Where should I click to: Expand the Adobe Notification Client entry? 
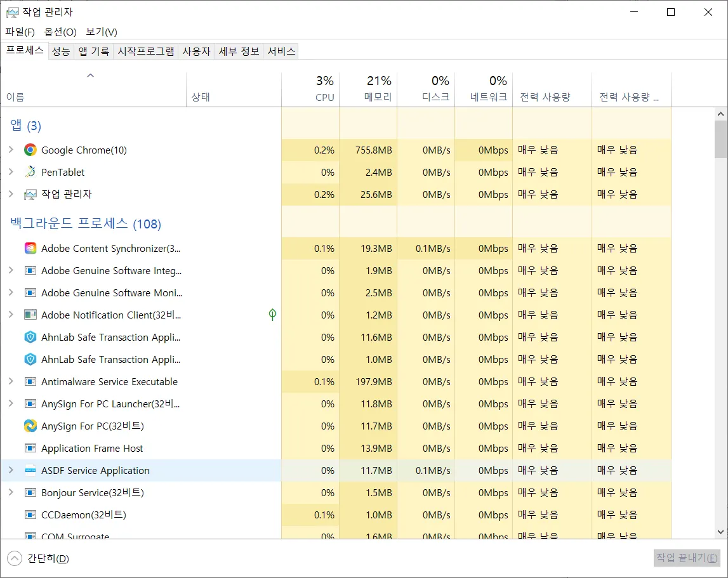[11, 315]
